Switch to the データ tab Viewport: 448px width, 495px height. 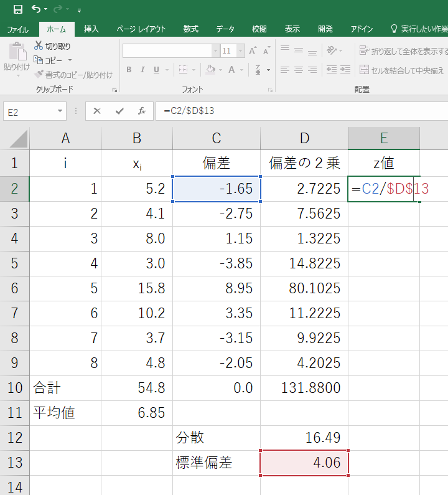click(x=225, y=29)
